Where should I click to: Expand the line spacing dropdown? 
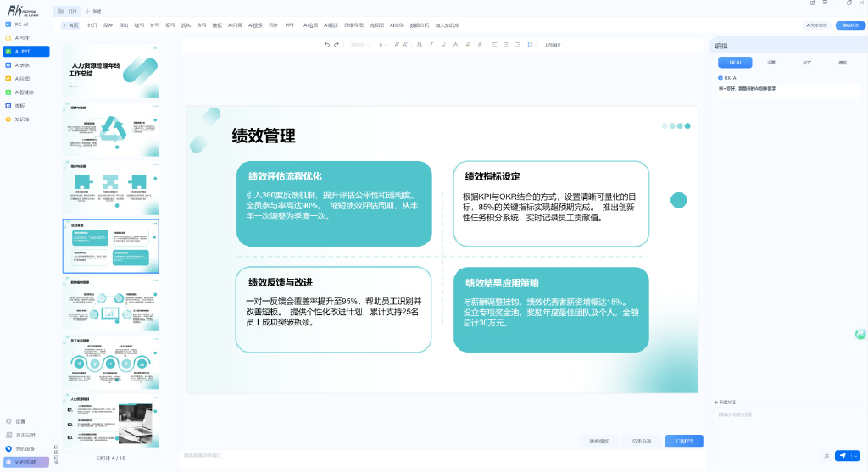[531, 45]
